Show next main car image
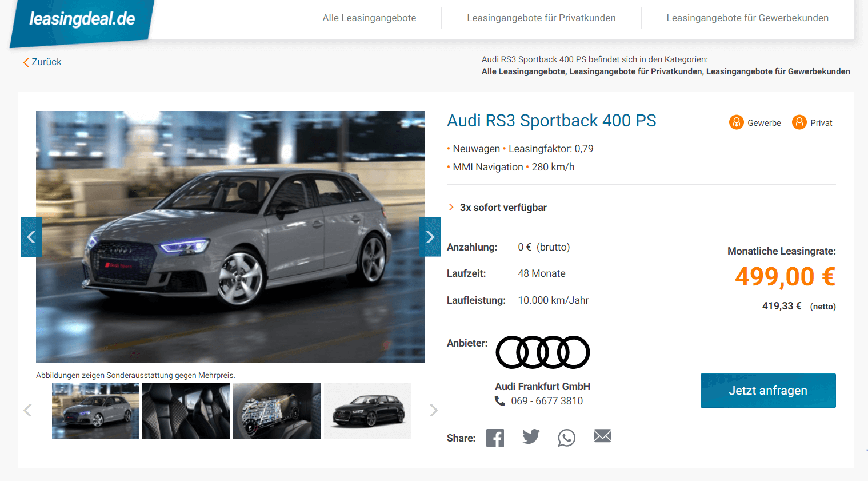This screenshot has width=868, height=481. pos(430,237)
